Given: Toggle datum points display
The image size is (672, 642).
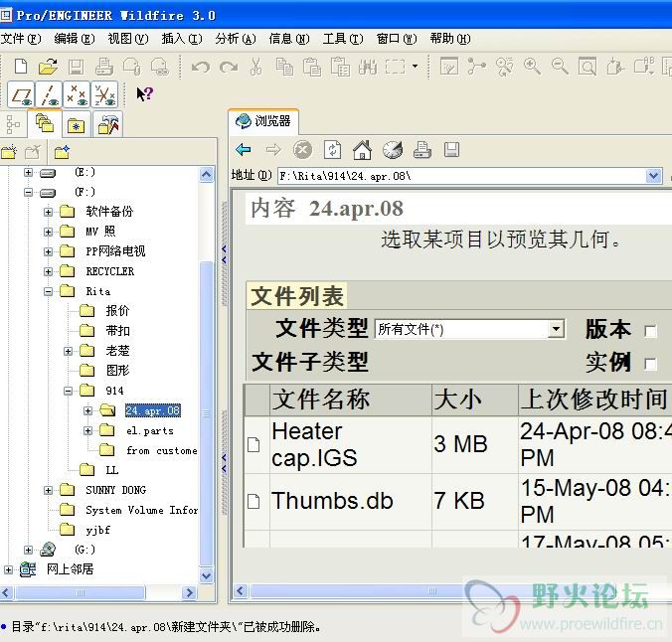Looking at the screenshot, I should pos(77,94).
